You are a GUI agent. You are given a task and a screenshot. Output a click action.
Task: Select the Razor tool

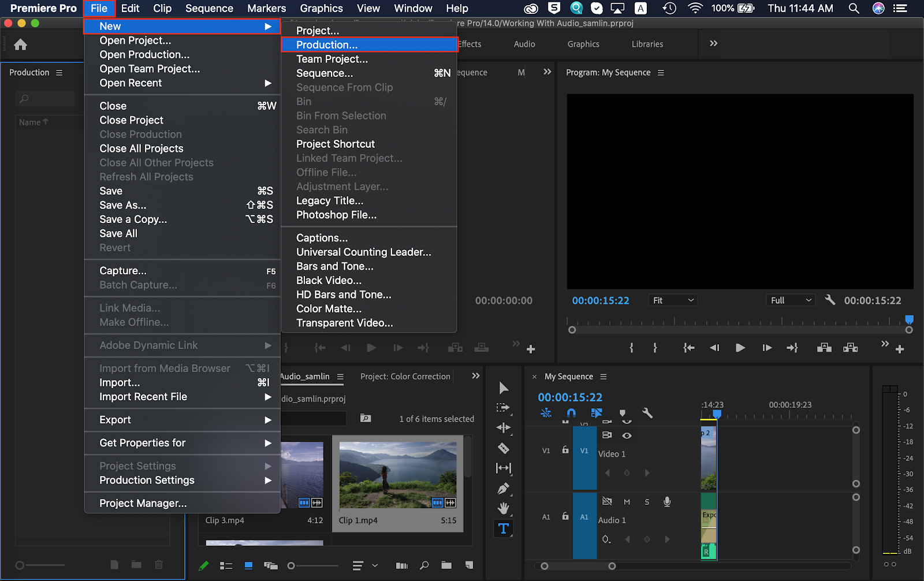click(x=504, y=448)
